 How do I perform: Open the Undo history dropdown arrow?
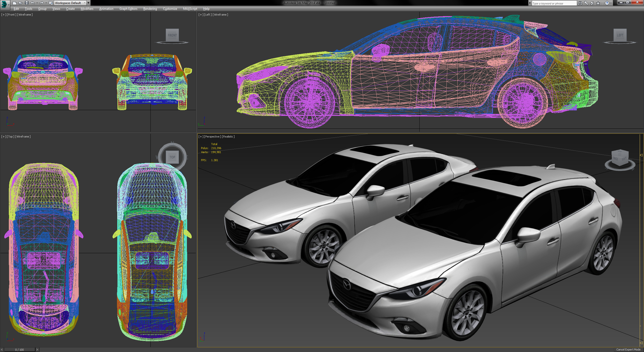point(37,3)
